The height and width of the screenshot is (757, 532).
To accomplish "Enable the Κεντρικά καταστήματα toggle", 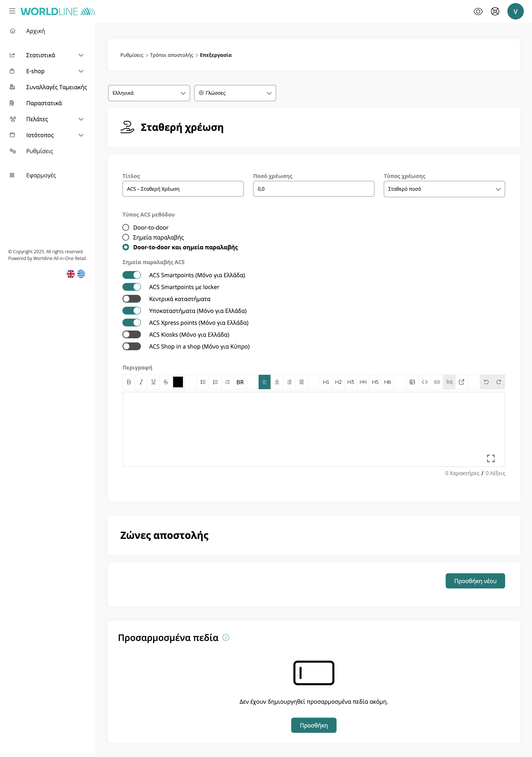I will click(x=132, y=299).
